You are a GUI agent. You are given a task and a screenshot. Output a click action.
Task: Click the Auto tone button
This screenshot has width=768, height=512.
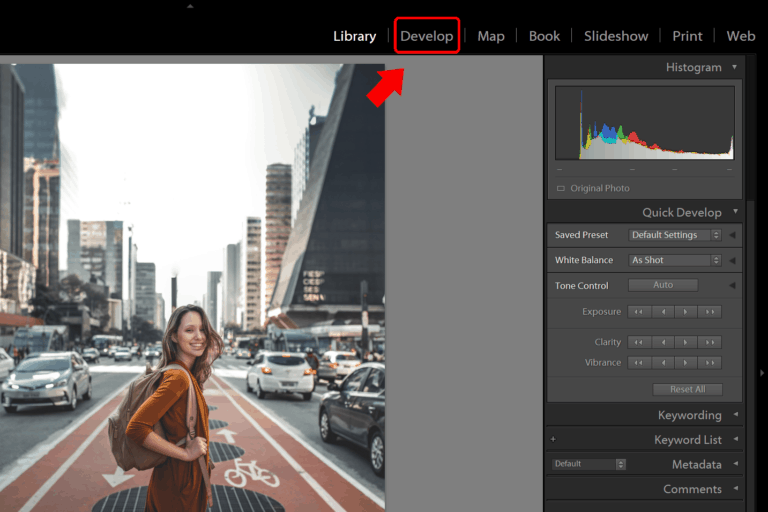(x=663, y=285)
